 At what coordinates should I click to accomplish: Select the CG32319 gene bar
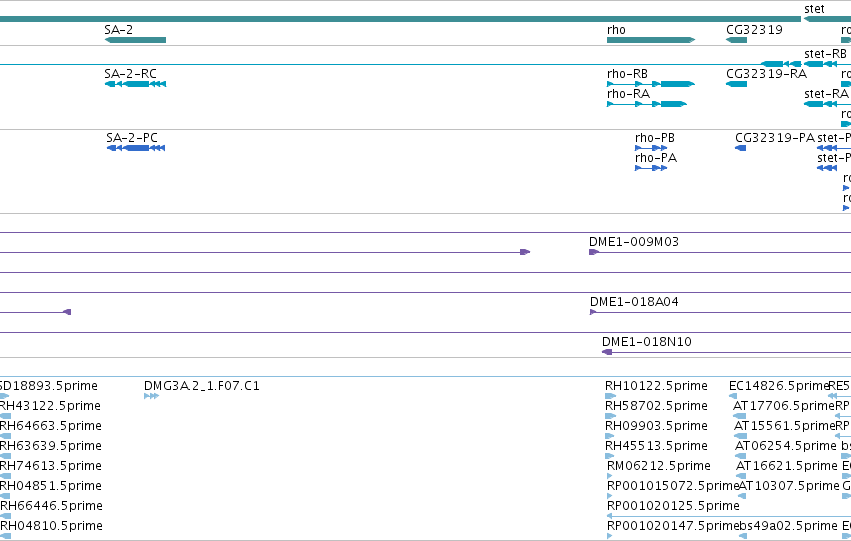[736, 40]
